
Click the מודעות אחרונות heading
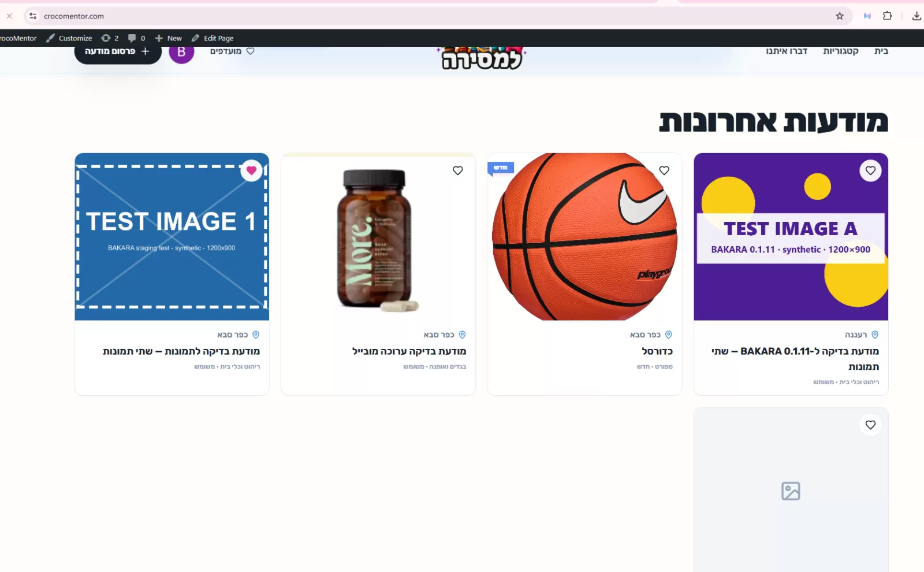[x=773, y=121]
